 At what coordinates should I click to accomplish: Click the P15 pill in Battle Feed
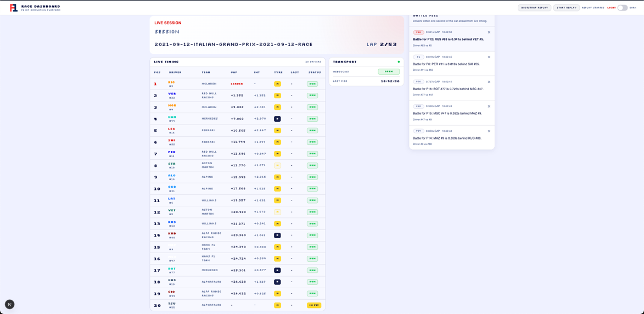tap(418, 106)
